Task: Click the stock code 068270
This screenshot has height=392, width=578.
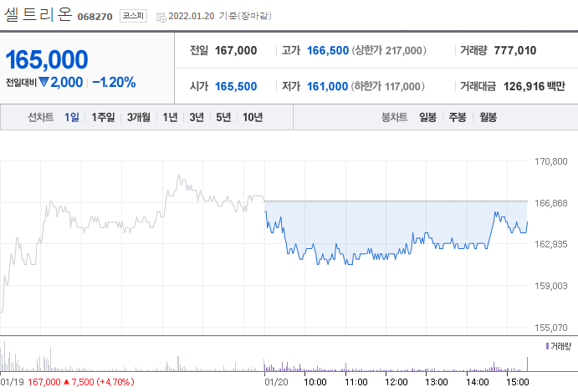Action: click(x=95, y=17)
